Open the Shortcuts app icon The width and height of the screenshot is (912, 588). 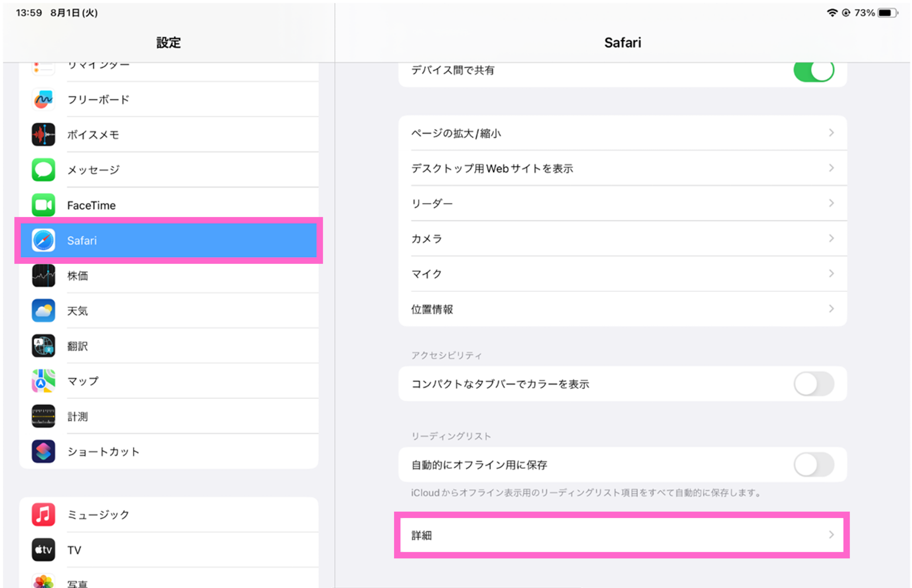point(43,451)
